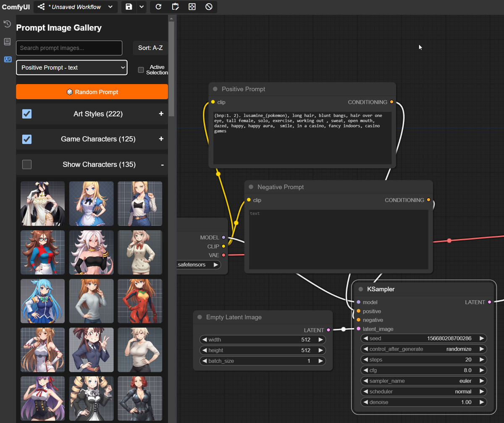Image resolution: width=504 pixels, height=423 pixels.
Task: Increase KSampler steps with the right arrow
Action: coord(482,360)
